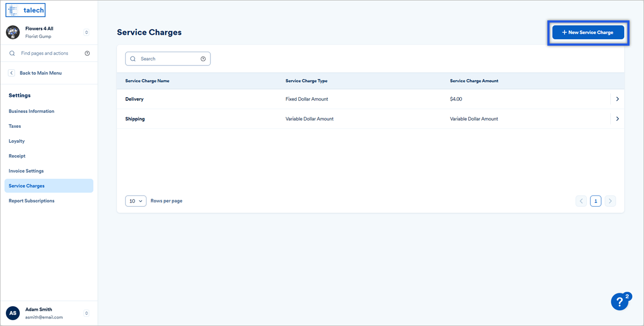Click the talech logo
The image size is (644, 326).
pyautogui.click(x=25, y=10)
